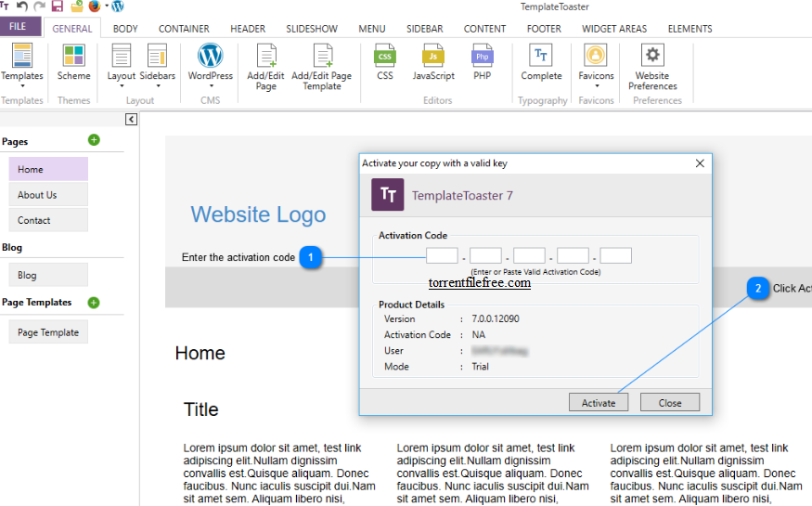Preview in Firefox browser icon
This screenshot has width=812, height=506.
(x=95, y=6)
